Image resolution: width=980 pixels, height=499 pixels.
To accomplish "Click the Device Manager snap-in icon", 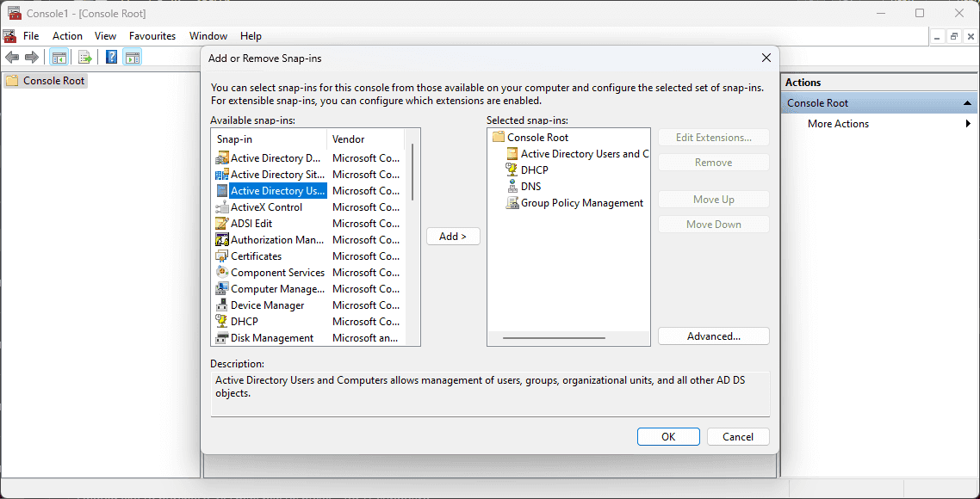I will [222, 305].
